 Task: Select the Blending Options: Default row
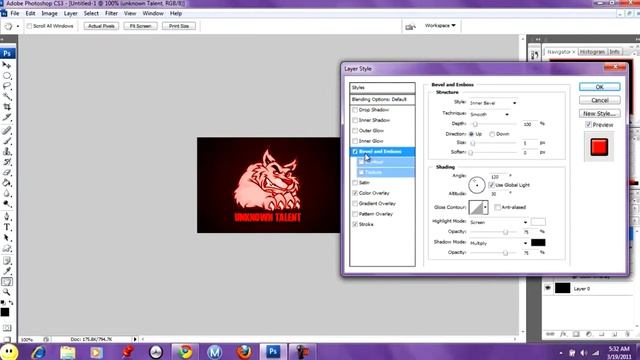point(382,100)
